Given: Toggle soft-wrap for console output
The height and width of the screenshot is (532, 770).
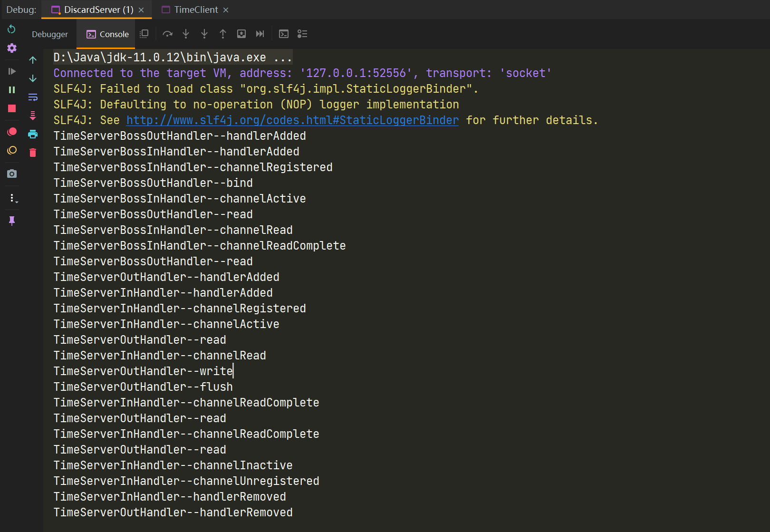Looking at the screenshot, I should (33, 97).
